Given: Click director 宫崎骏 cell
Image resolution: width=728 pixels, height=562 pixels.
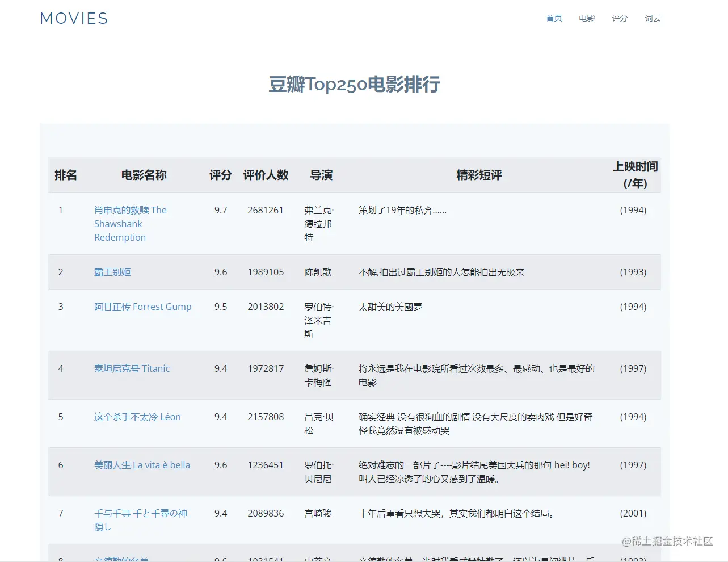Looking at the screenshot, I should [318, 513].
